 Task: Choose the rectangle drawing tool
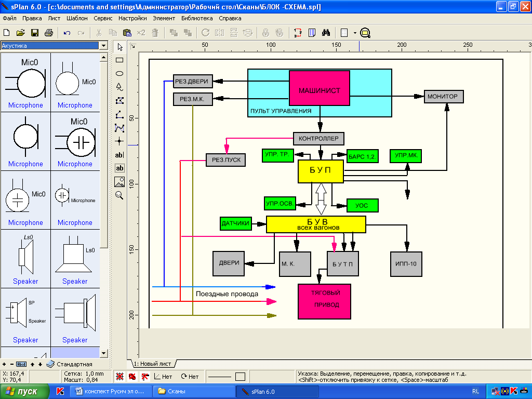pyautogui.click(x=119, y=60)
